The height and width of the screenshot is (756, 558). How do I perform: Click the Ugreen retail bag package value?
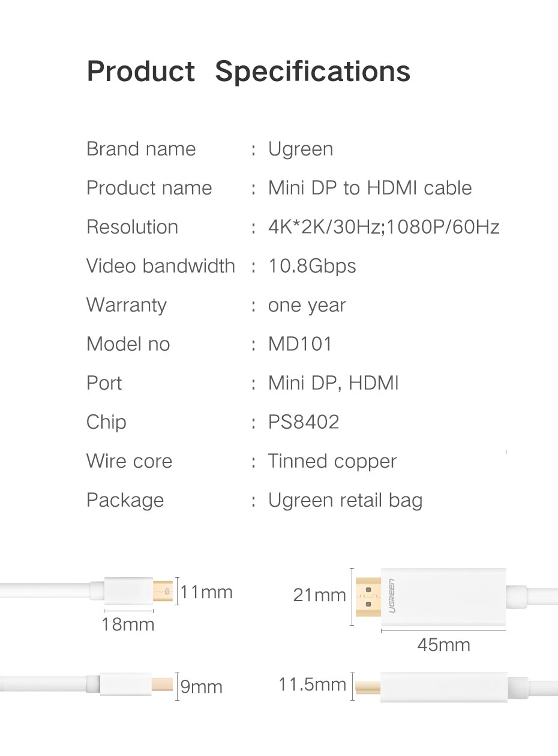[x=346, y=500]
